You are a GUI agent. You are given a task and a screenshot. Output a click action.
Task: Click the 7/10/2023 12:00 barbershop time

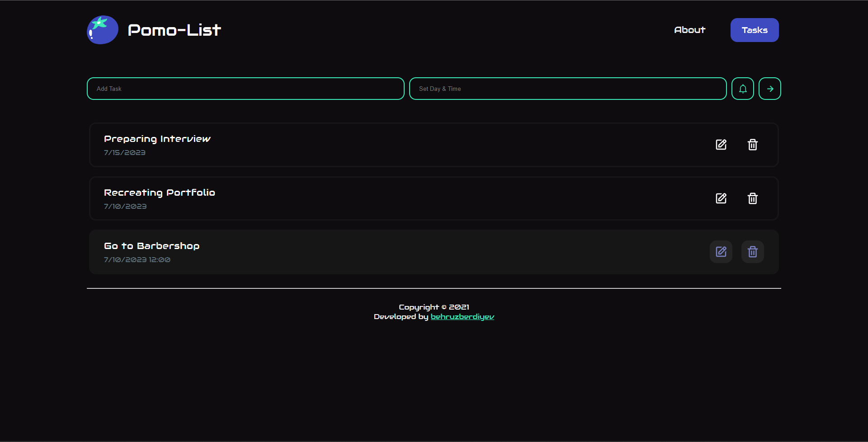pos(137,260)
